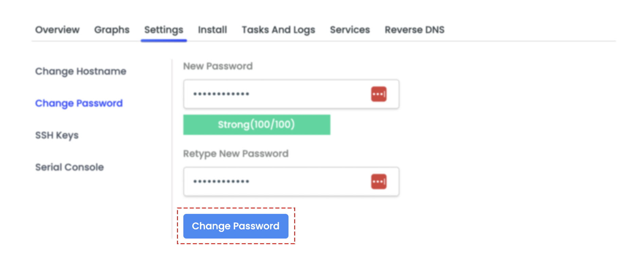This screenshot has width=644, height=269.
Task: Open the Tasks And Logs tab
Action: click(x=278, y=30)
